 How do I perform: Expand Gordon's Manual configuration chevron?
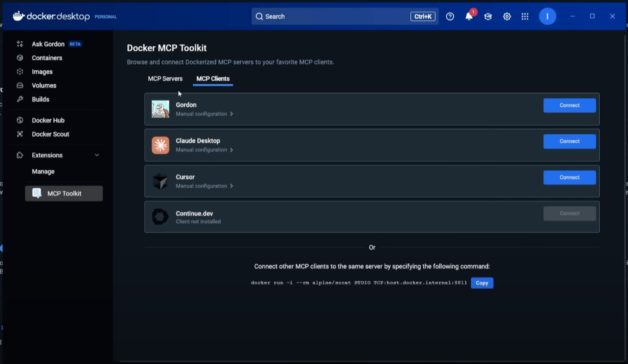coord(231,114)
